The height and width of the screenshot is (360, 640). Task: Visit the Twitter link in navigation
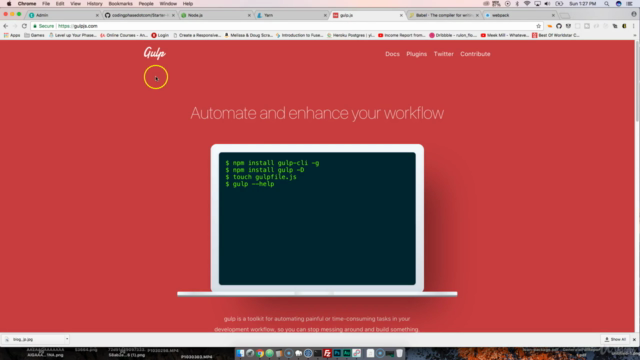pyautogui.click(x=443, y=54)
